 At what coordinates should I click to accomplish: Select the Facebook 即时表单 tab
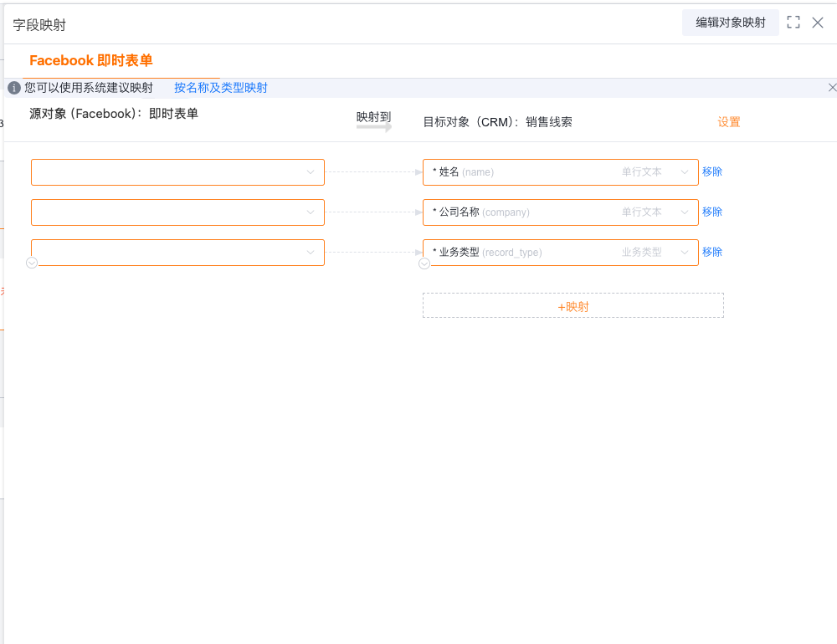click(91, 61)
